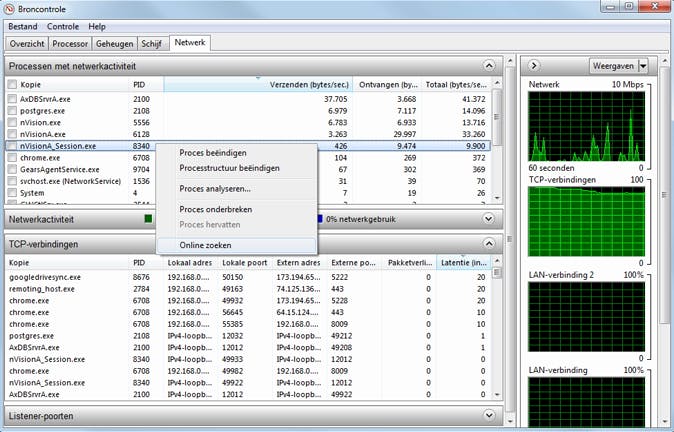Click Proces analyseren… menu entry
Screen dimensions: 674x432
[215, 188]
